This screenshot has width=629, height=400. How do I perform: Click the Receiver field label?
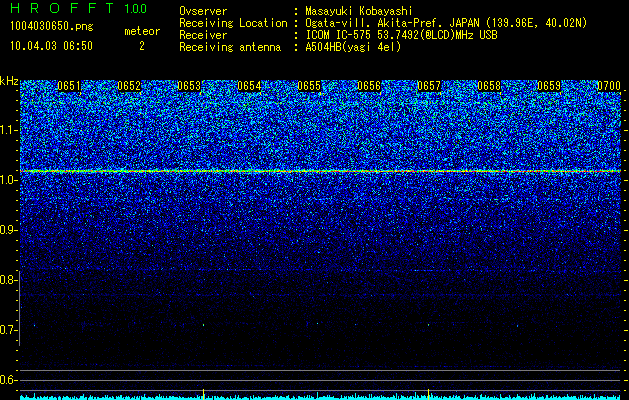click(x=203, y=35)
